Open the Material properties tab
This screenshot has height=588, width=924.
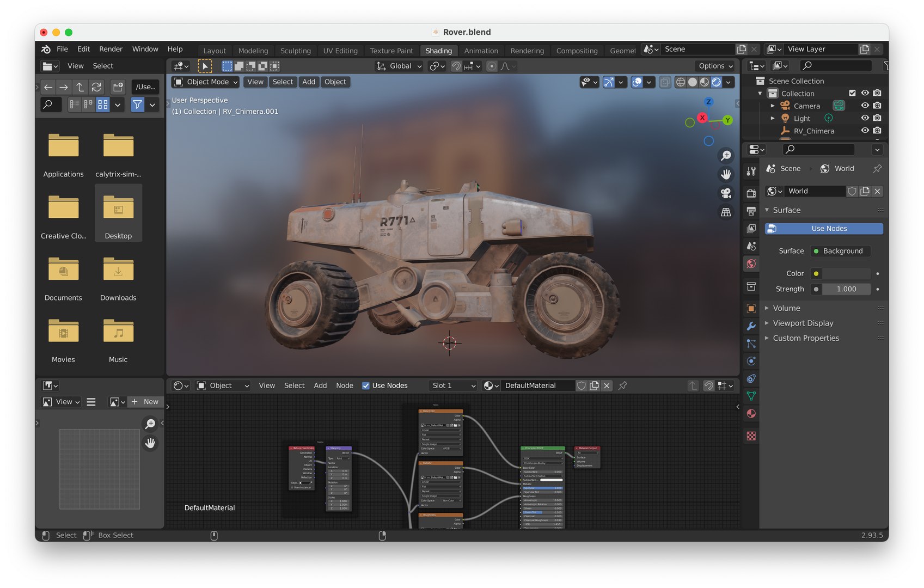point(751,413)
